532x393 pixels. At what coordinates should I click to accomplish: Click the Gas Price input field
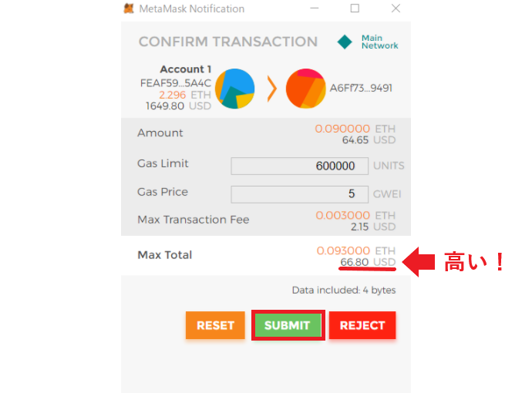click(x=300, y=194)
